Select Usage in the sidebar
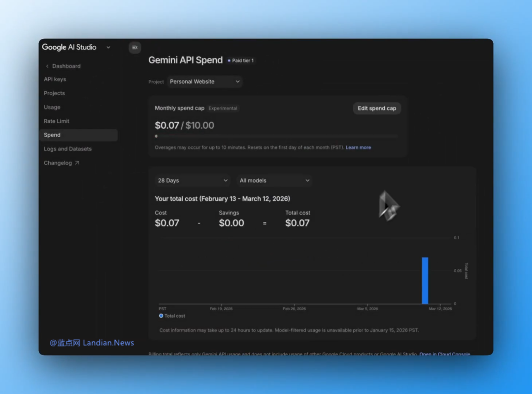The height and width of the screenshot is (394, 532). (52, 107)
